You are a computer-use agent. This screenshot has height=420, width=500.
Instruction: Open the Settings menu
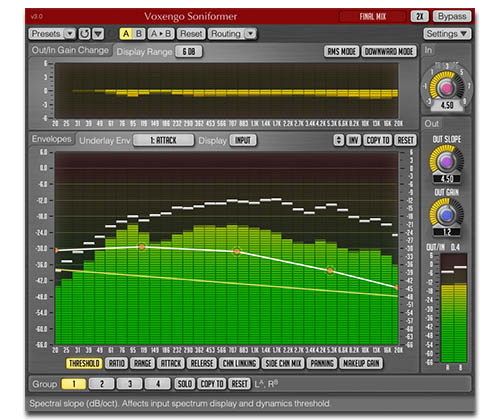pyautogui.click(x=447, y=34)
